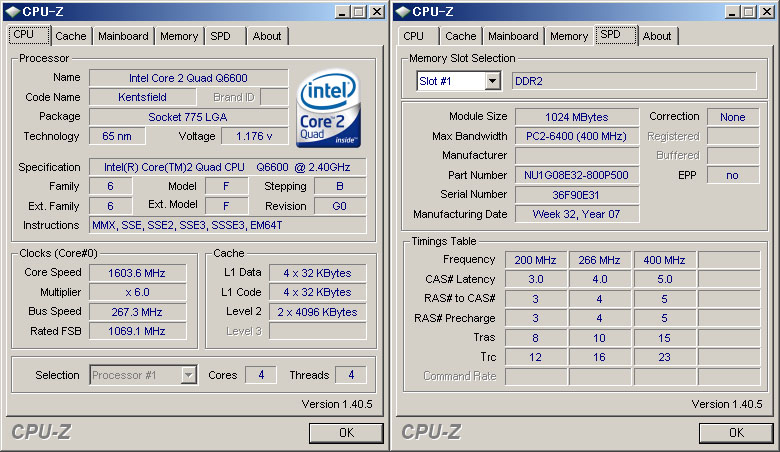The width and height of the screenshot is (780, 452).
Task: Open the Processor #1 selection dropdown
Action: (189, 375)
